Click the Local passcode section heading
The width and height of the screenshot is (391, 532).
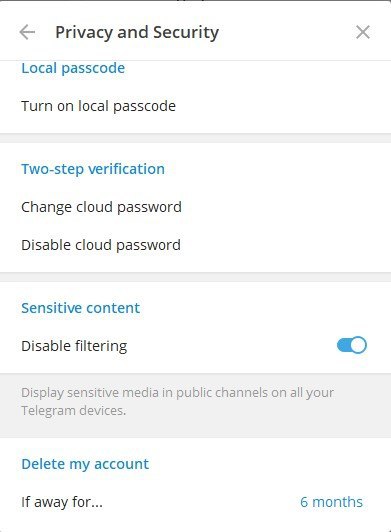tap(73, 68)
